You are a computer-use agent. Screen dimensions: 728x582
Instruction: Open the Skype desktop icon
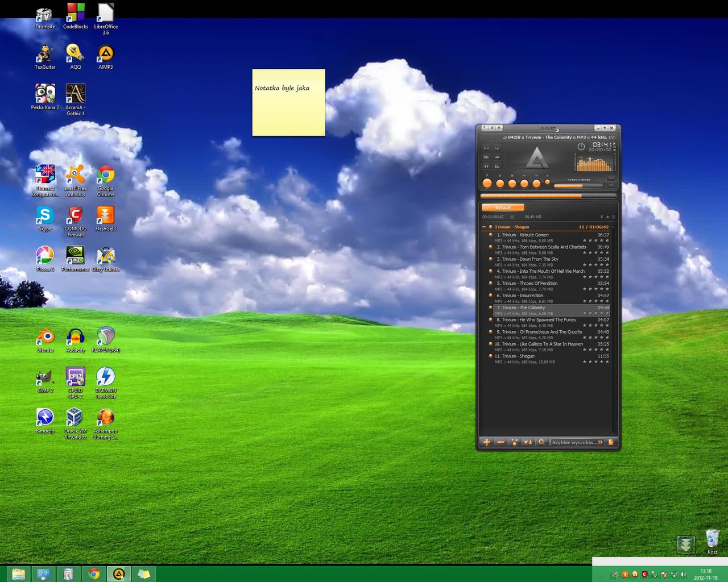point(45,219)
